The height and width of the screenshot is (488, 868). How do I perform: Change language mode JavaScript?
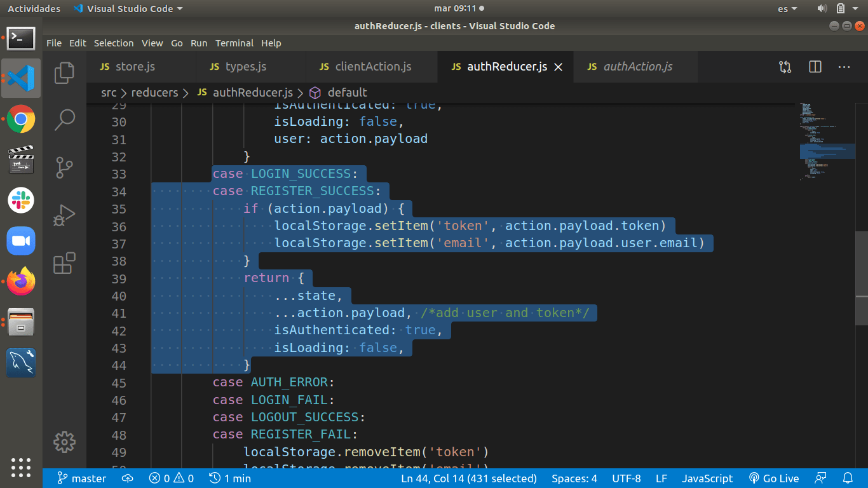click(x=707, y=478)
